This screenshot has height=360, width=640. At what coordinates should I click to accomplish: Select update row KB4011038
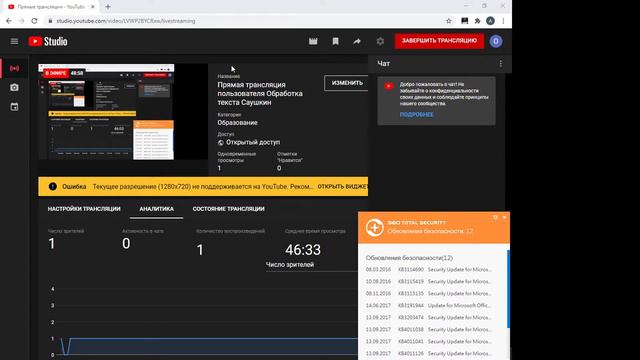[x=429, y=329]
